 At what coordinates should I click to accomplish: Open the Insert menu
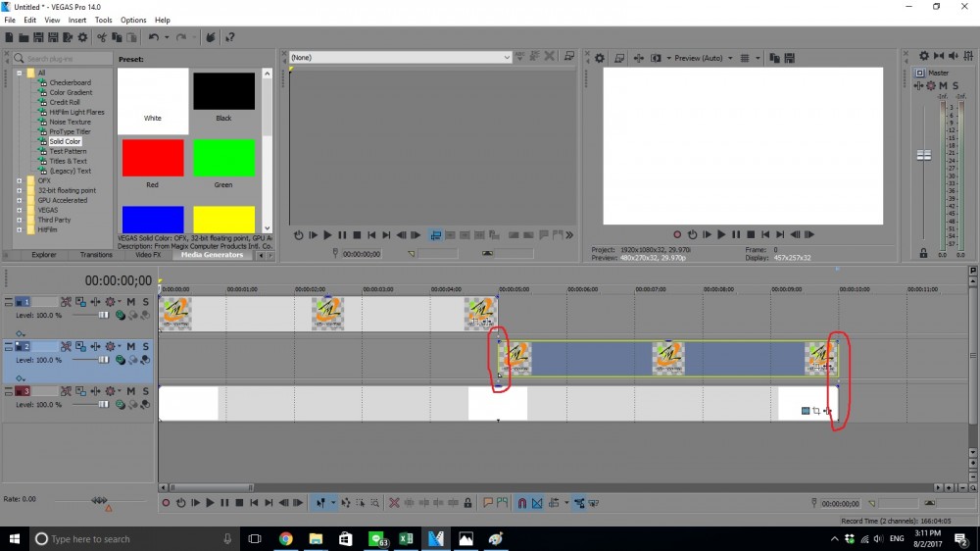tap(76, 20)
